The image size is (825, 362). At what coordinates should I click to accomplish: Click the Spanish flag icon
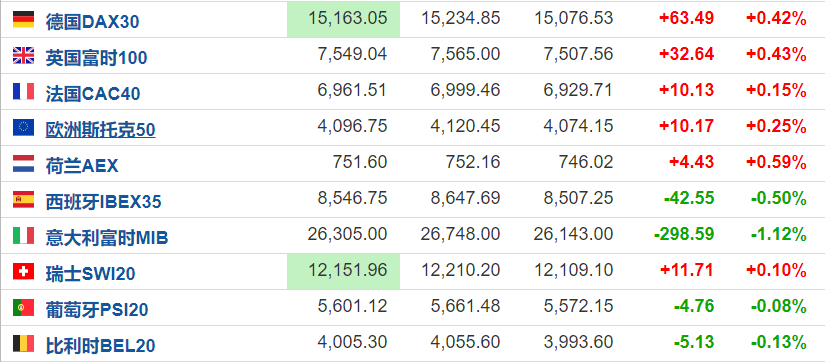tap(24, 199)
